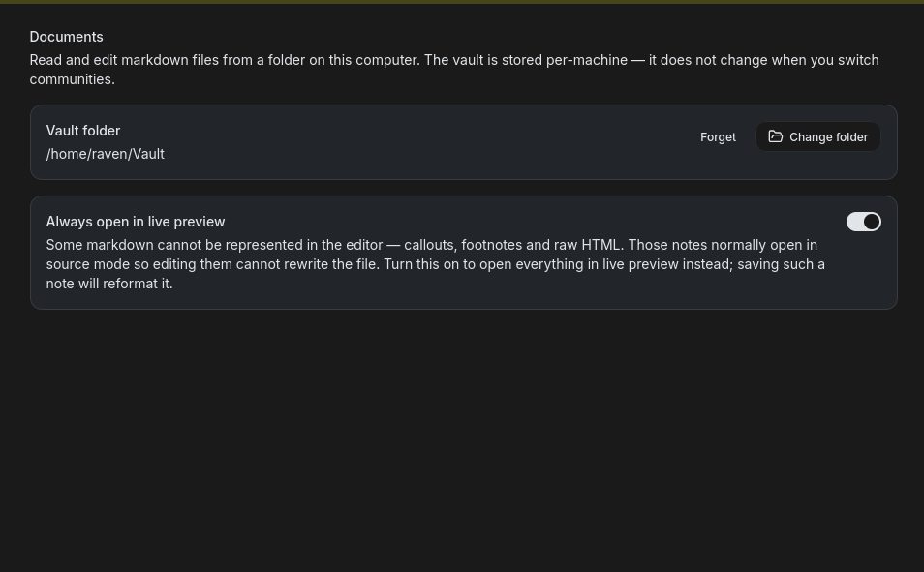Click the left pale side of the live preview switch
The width and height of the screenshot is (924, 572).
[x=854, y=222]
